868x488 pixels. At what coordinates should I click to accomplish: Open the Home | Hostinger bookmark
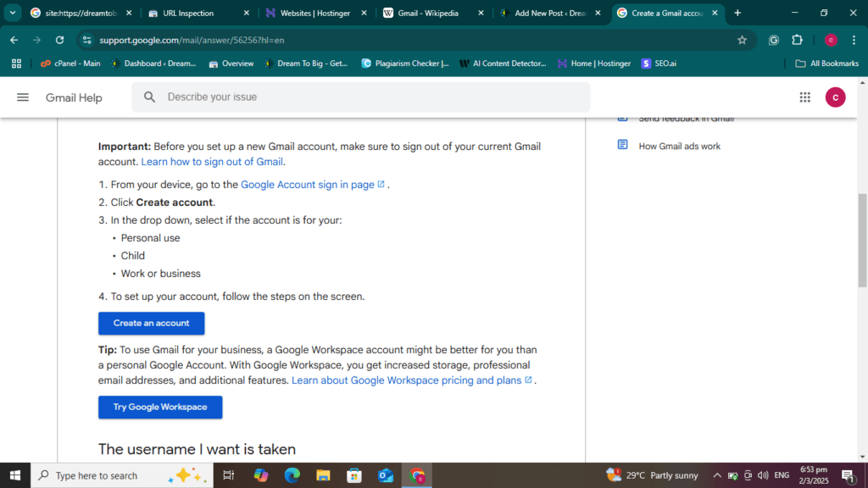594,64
